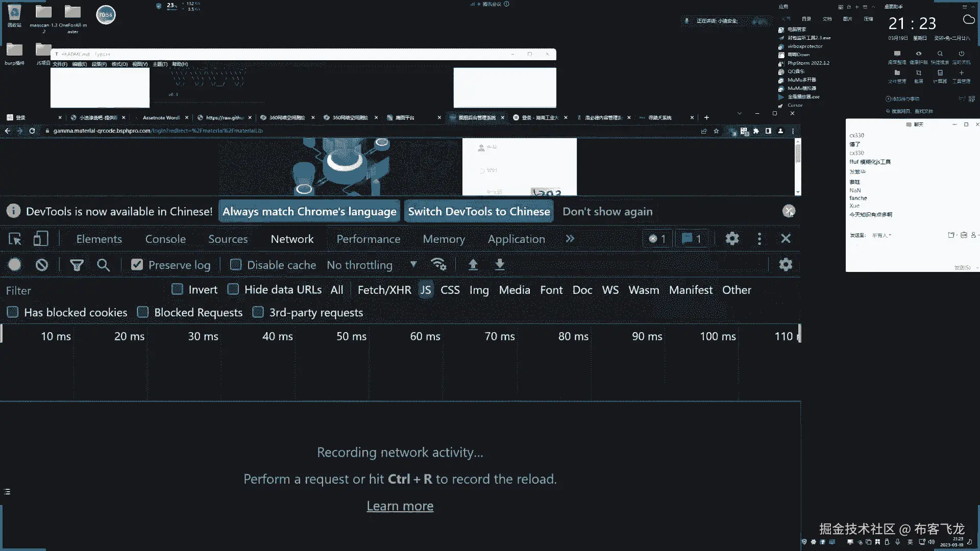
Task: Click the inspect element picker icon
Action: pyautogui.click(x=15, y=239)
